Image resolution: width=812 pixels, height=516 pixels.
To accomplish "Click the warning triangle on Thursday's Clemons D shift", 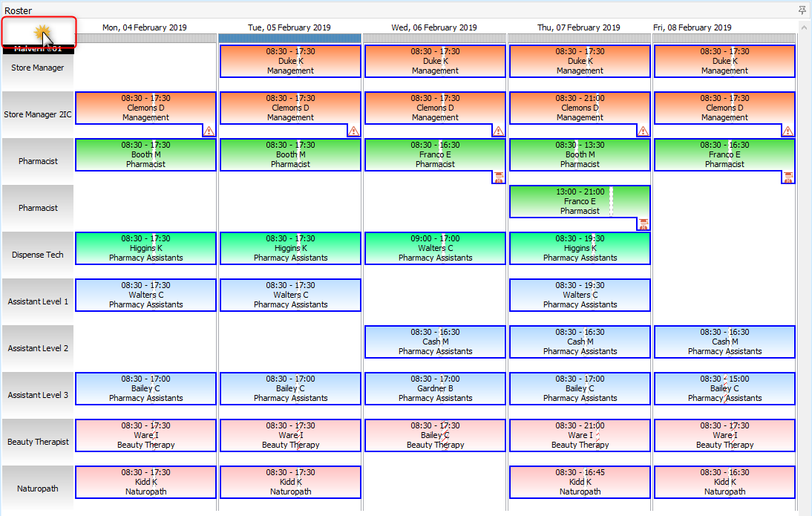I will point(643,131).
